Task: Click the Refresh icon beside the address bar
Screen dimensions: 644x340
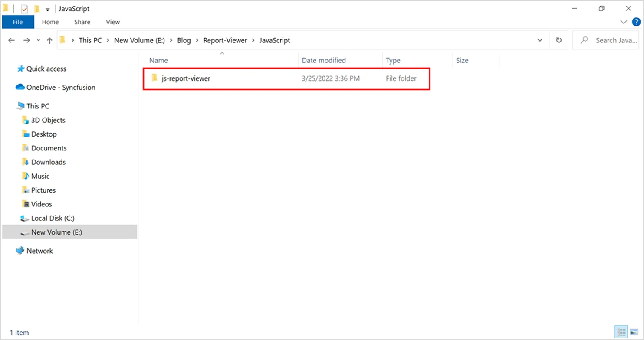Action: tap(559, 40)
